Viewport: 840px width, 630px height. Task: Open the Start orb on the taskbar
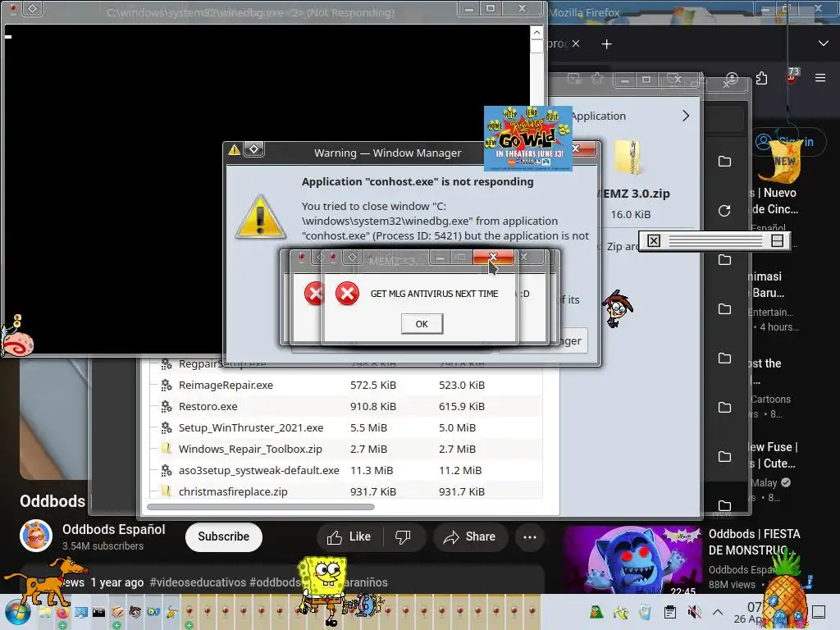(x=17, y=612)
